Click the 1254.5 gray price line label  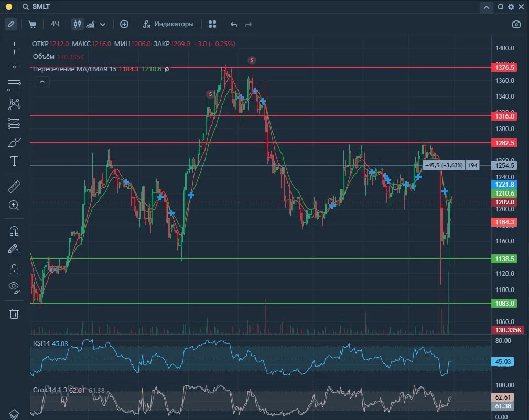click(504, 165)
